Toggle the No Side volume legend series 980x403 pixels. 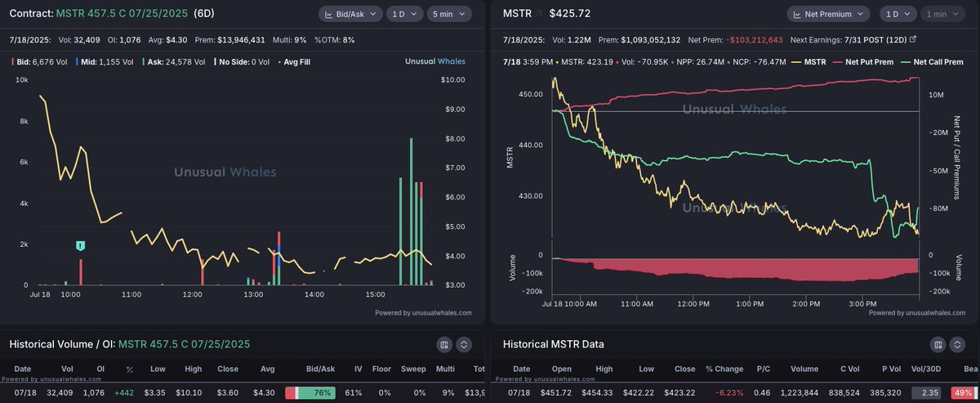point(241,61)
